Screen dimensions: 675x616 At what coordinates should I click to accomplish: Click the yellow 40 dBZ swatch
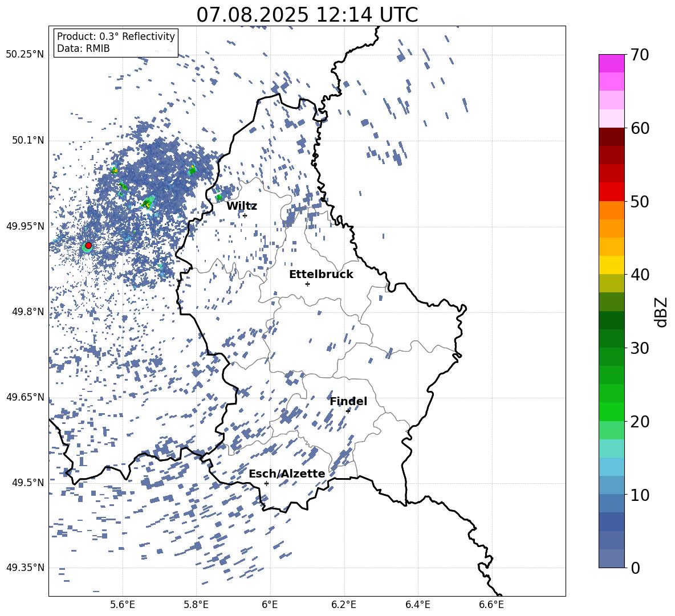[611, 265]
